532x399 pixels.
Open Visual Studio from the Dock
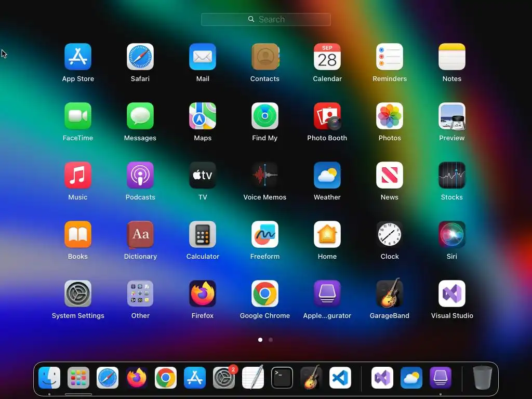(x=382, y=378)
